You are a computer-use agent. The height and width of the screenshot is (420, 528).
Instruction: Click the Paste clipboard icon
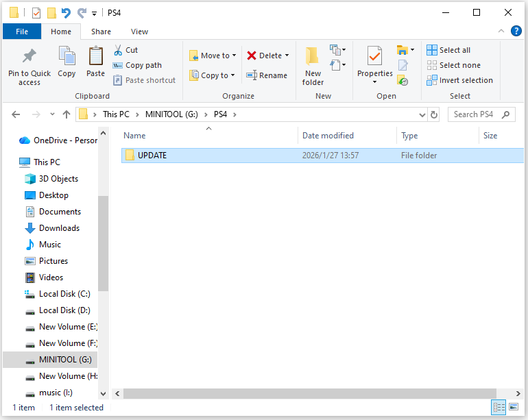coord(95,56)
